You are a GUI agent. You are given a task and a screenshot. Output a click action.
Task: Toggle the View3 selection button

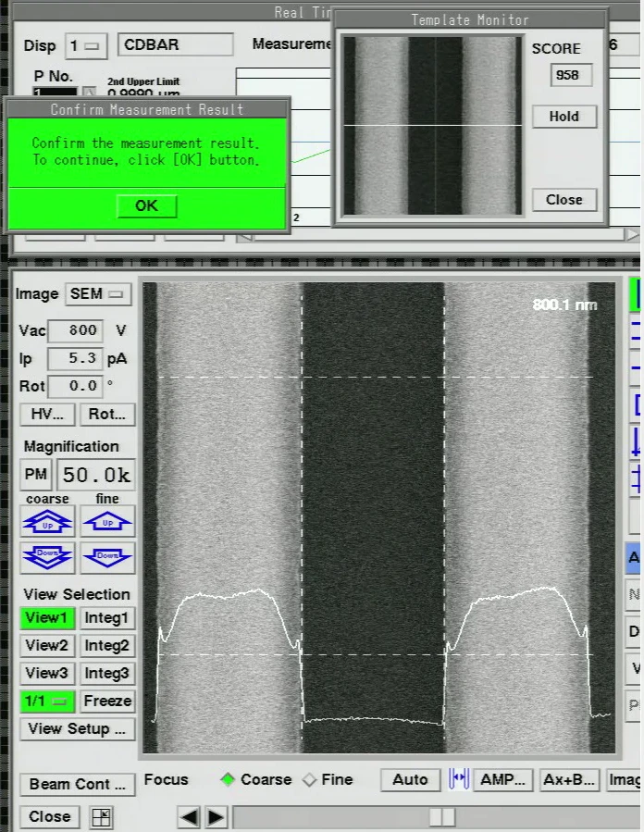47,673
